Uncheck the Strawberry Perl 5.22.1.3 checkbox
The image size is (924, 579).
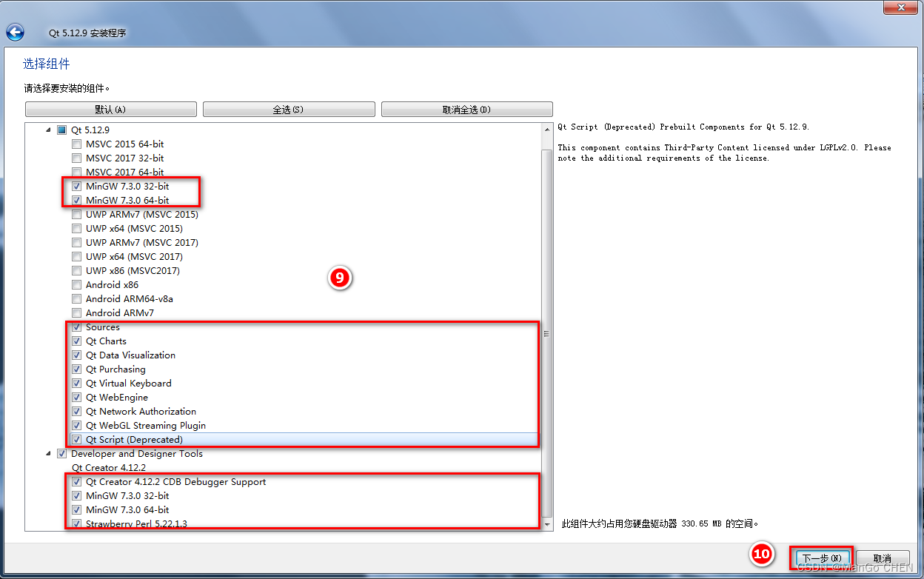pyautogui.click(x=77, y=523)
